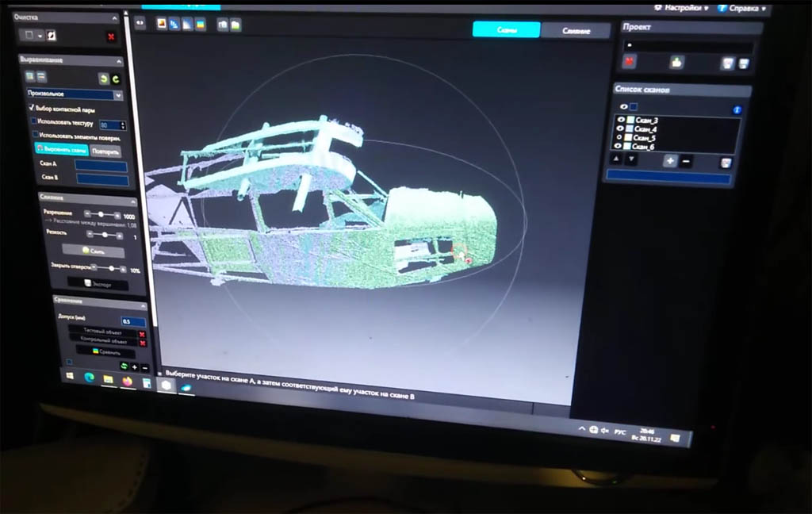Open the Справка menu
The image size is (812, 514).
click(x=742, y=8)
